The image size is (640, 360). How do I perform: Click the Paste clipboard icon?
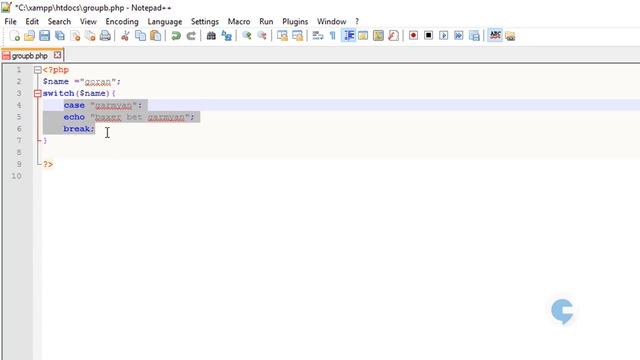pos(156,36)
